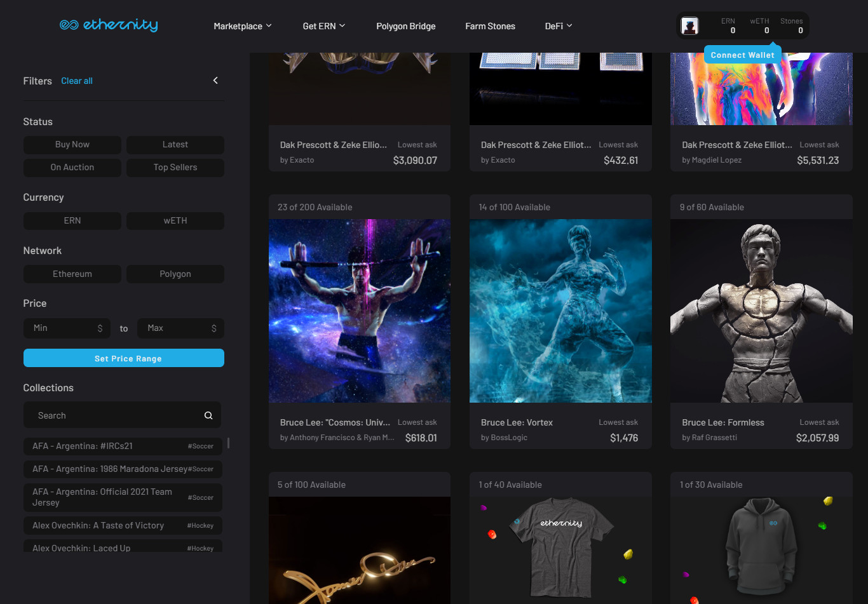Open Farm Stones page

tap(491, 26)
